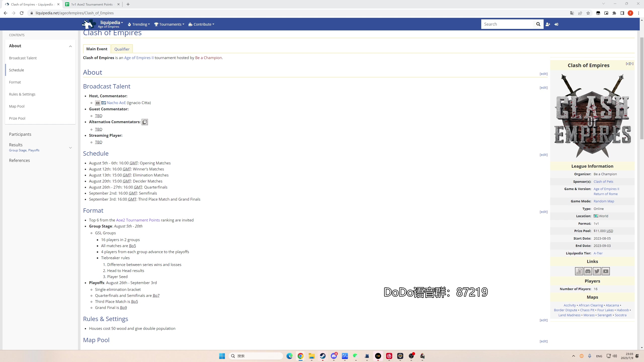
Task: Click the Twitch icon beside Alternative Commentators
Action: tap(145, 122)
